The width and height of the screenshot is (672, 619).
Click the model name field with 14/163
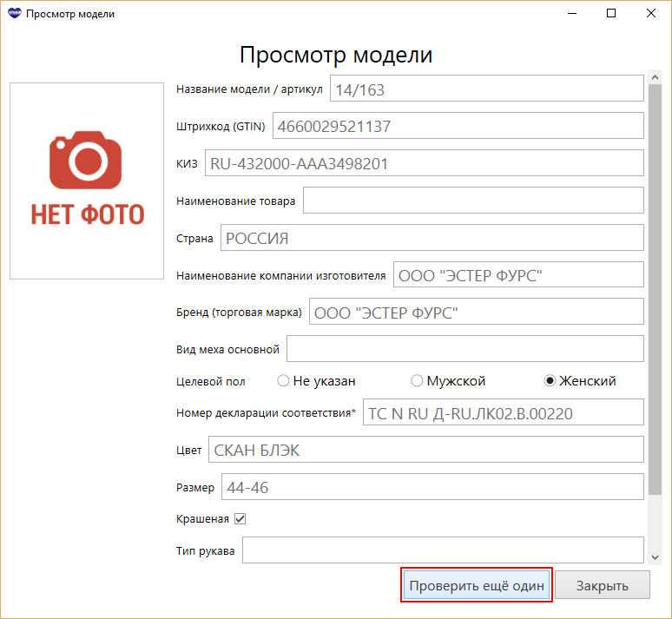click(x=487, y=89)
